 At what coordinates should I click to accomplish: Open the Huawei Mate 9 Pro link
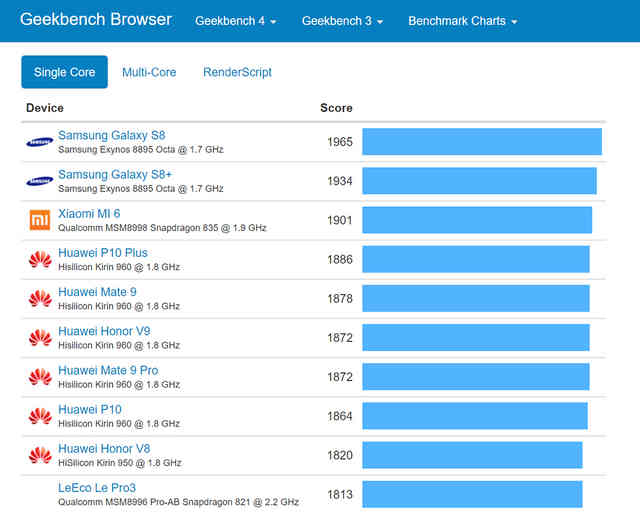pos(108,370)
